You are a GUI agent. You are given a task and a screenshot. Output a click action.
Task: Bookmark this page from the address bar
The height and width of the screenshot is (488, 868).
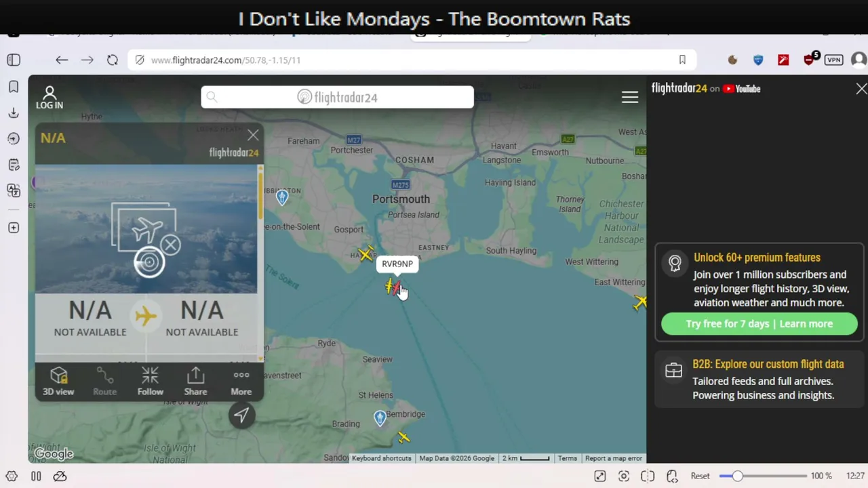point(682,60)
